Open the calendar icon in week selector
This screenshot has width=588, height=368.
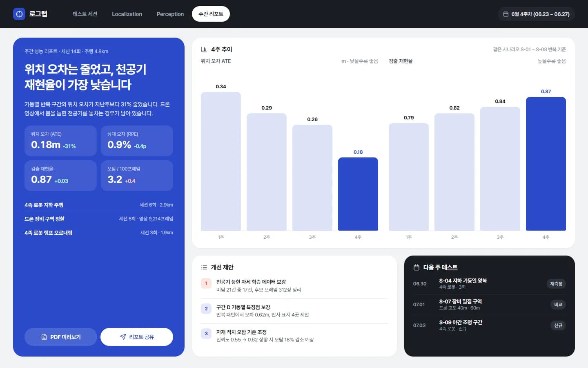click(x=506, y=14)
